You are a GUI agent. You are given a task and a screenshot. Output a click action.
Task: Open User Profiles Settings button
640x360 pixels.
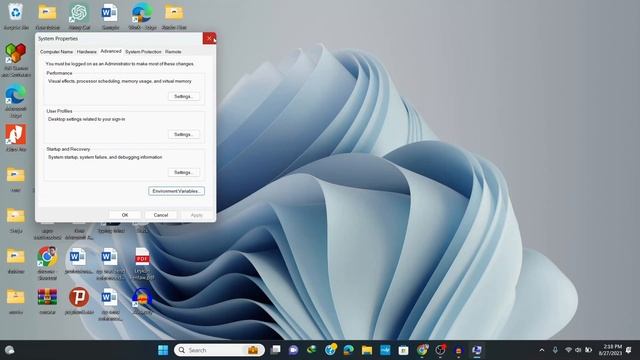coord(184,134)
